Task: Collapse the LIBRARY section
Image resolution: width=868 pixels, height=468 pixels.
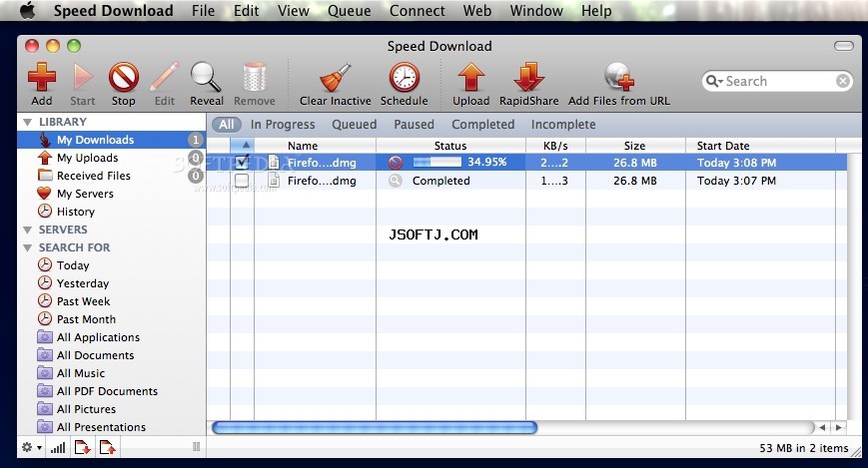Action: [x=27, y=122]
